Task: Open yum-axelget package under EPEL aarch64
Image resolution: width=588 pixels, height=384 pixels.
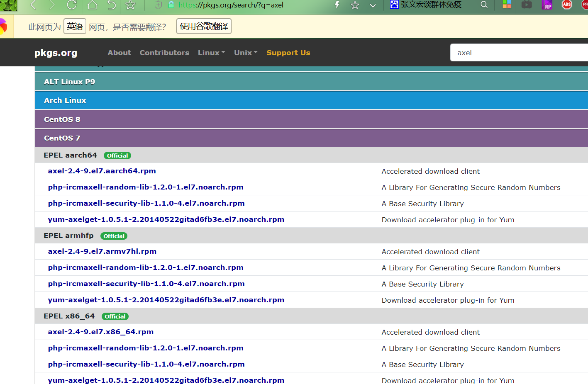Action: tap(166, 219)
